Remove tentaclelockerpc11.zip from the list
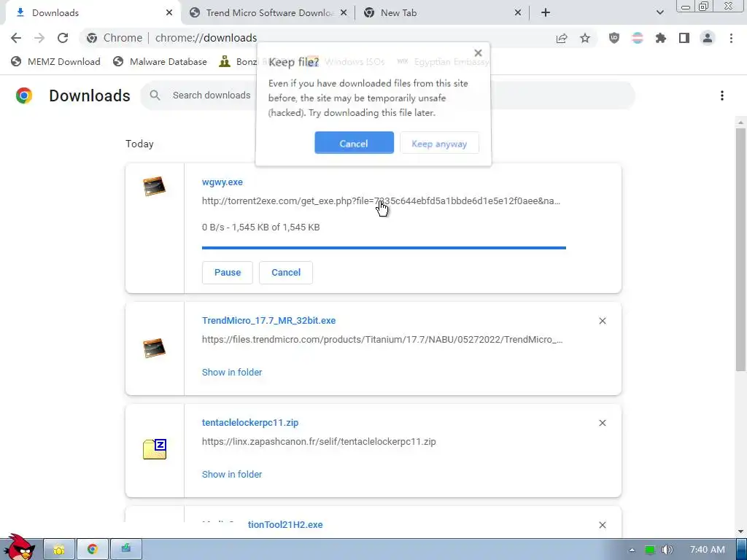 tap(603, 423)
